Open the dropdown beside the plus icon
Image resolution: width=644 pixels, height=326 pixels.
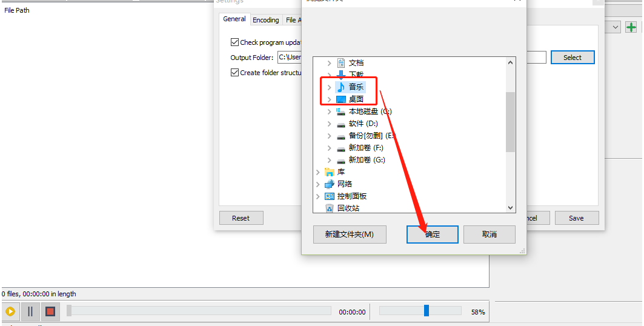616,27
